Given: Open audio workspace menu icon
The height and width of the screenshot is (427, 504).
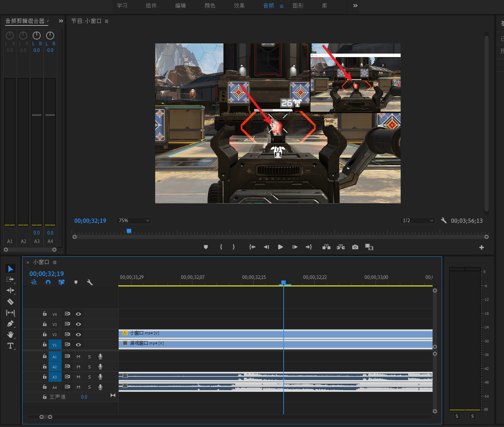Looking at the screenshot, I should click(282, 6).
